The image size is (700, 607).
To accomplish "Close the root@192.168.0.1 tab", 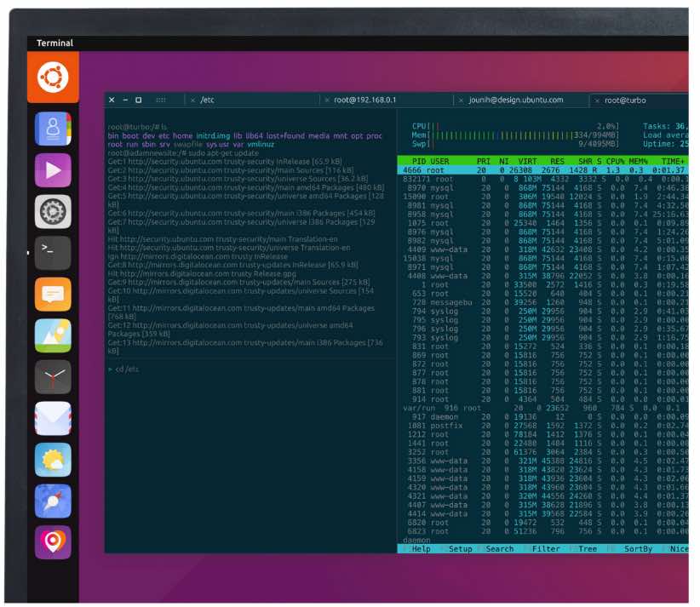I will tap(327, 100).
